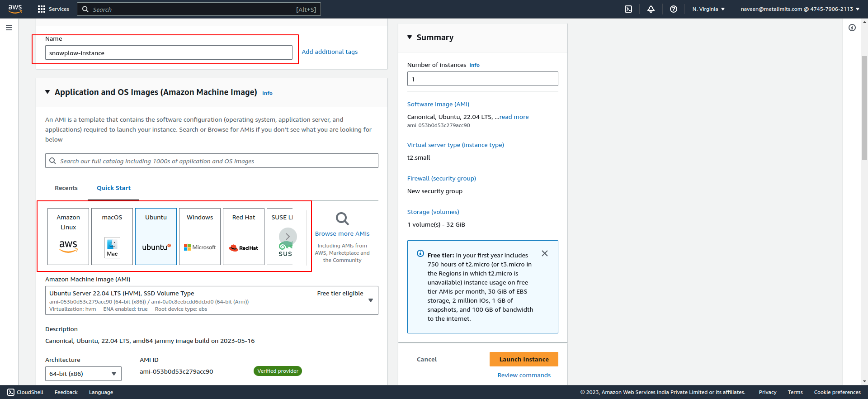This screenshot has width=868, height=399.
Task: Click the ami-053b0d53c279acc90 AMI ID text
Action: 176,371
